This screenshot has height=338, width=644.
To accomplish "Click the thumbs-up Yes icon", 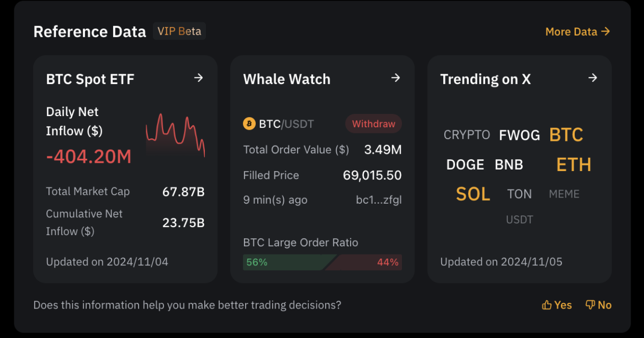I will (x=547, y=305).
